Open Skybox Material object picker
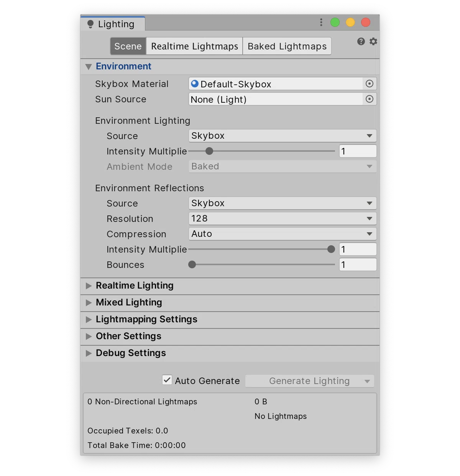 tap(369, 84)
